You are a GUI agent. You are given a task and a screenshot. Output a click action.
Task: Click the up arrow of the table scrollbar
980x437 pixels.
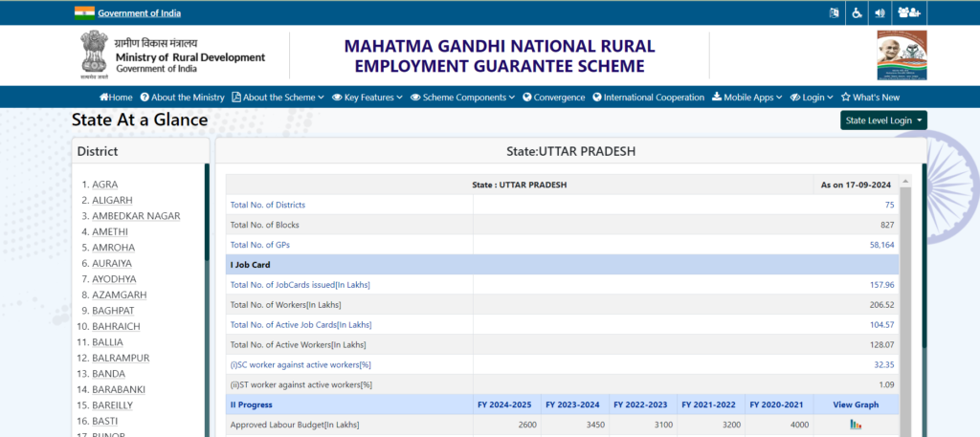click(x=905, y=181)
